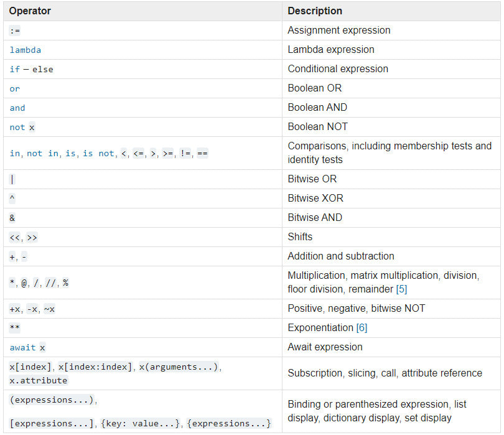Click the := assignment operator code
The height and width of the screenshot is (435, 504).
coord(15,30)
